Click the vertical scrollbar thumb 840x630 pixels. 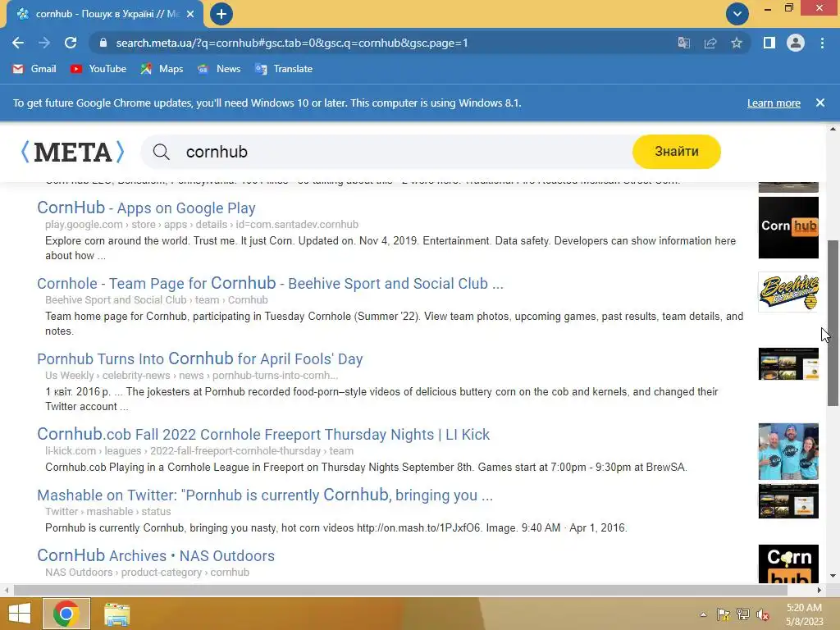[833, 323]
